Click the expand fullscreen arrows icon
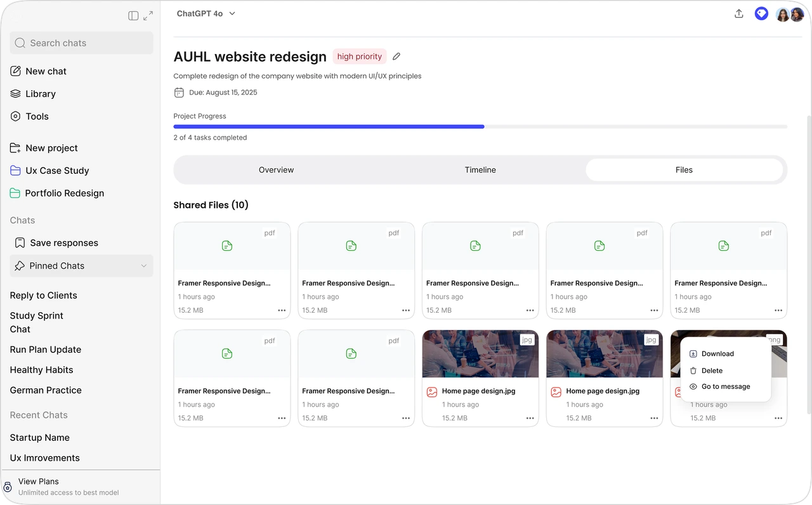 [148, 16]
